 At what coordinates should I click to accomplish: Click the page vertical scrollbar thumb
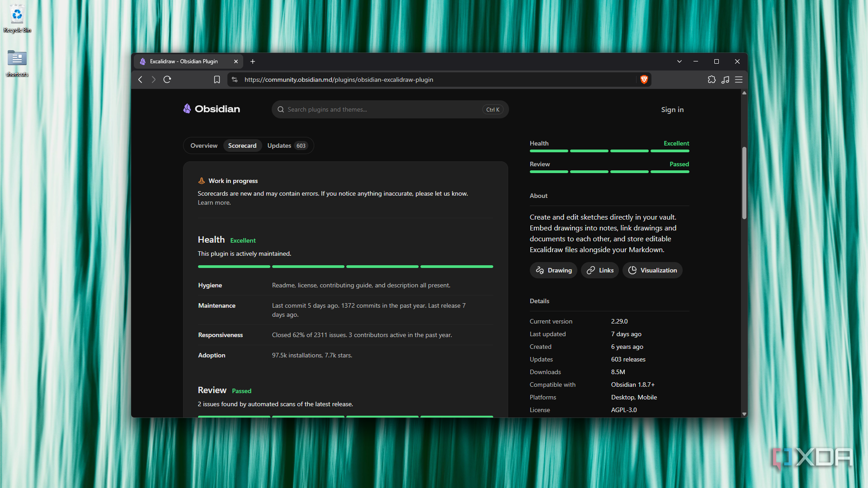(744, 183)
